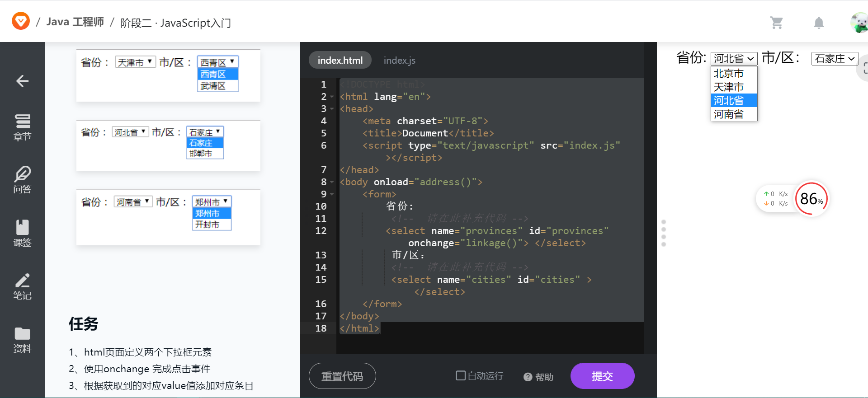
Task: Open the notifications bell
Action: point(819,23)
